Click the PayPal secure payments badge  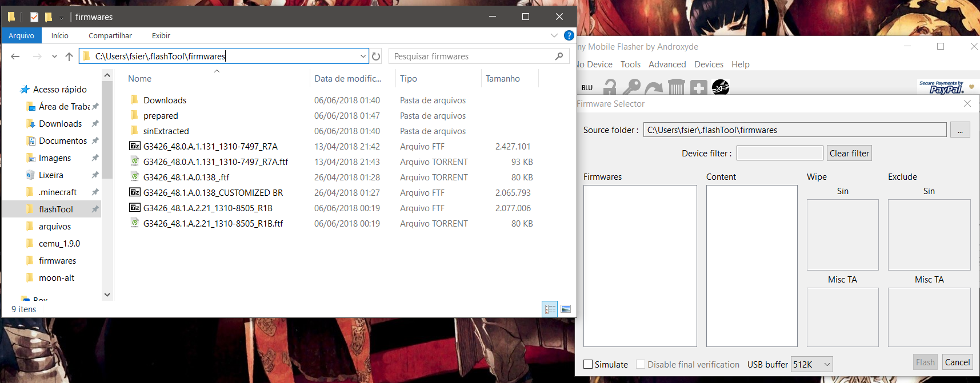click(941, 87)
